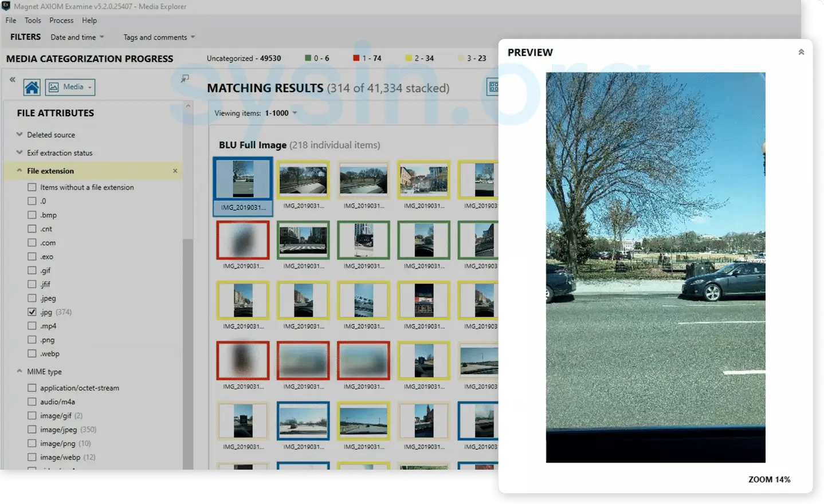Open the Process menu

[61, 21]
